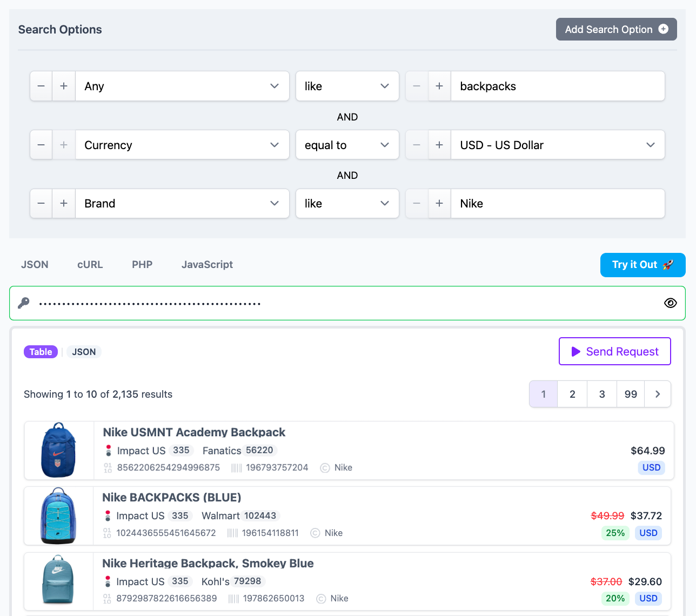
Task: Go to next results page arrow
Action: coord(658,394)
